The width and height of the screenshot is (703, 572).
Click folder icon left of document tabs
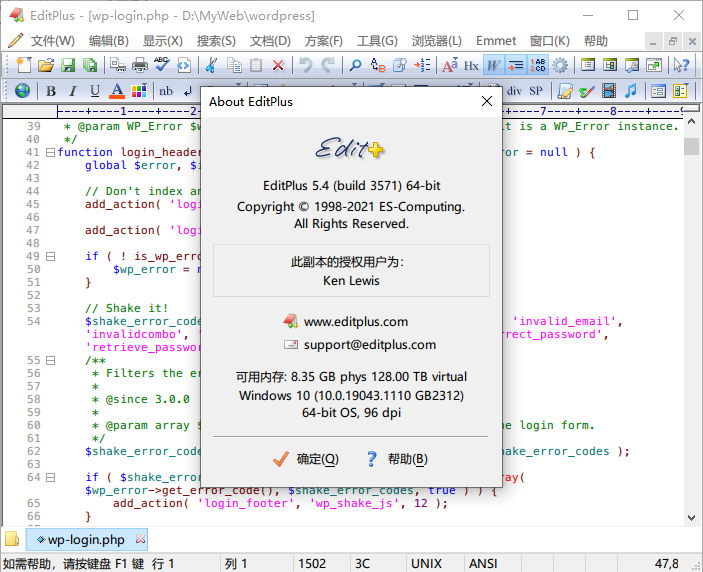pos(12,539)
